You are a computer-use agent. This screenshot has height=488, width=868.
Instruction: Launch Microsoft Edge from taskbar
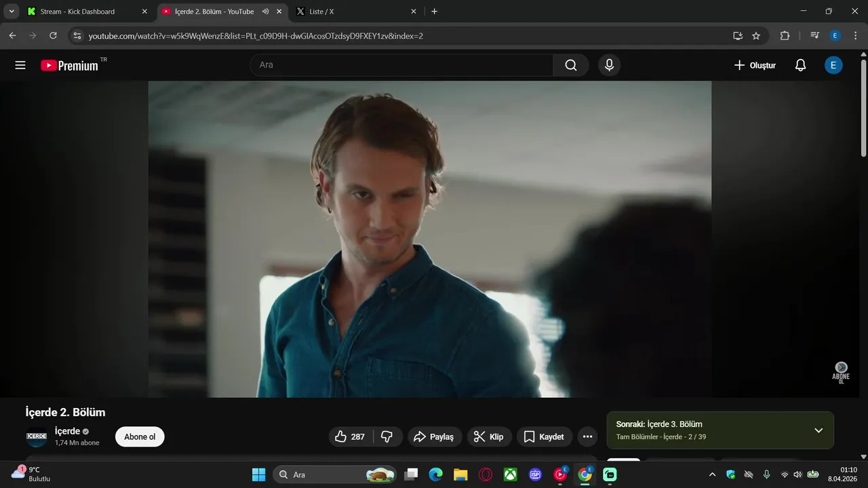pos(435,474)
